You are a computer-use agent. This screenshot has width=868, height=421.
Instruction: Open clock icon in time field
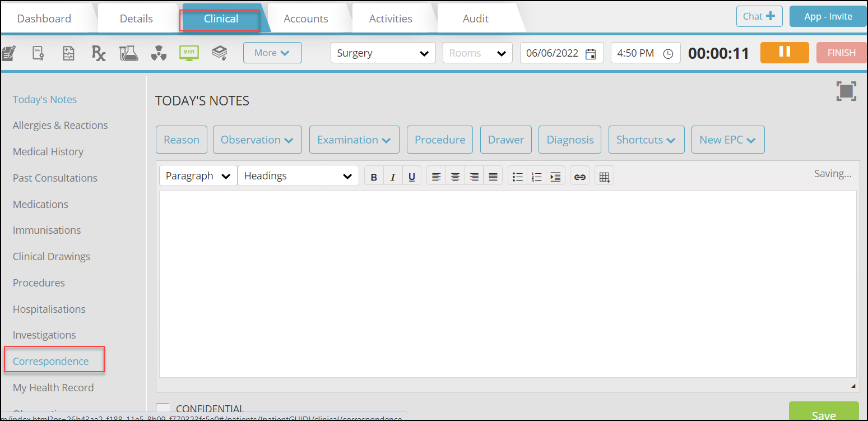tap(668, 54)
